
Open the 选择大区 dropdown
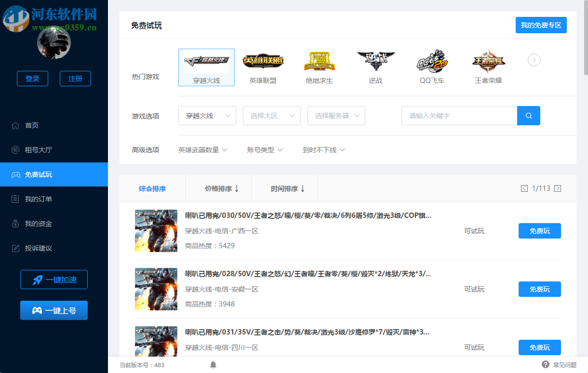click(x=271, y=116)
